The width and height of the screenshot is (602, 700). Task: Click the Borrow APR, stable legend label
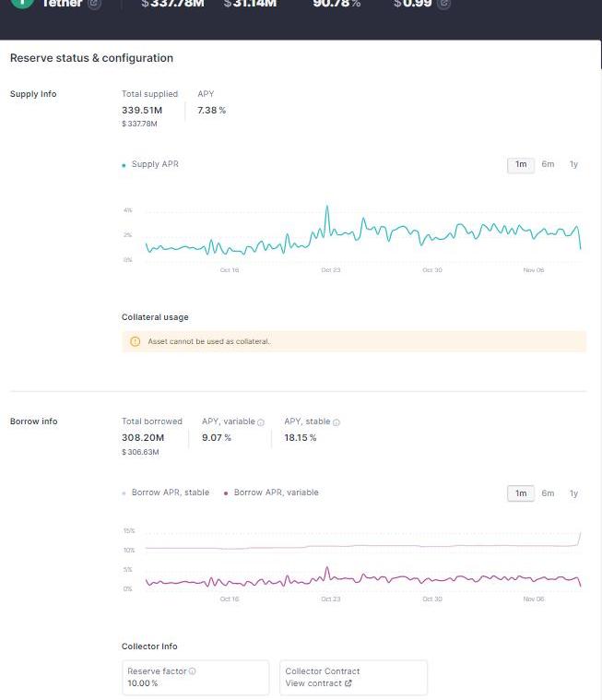(x=170, y=492)
